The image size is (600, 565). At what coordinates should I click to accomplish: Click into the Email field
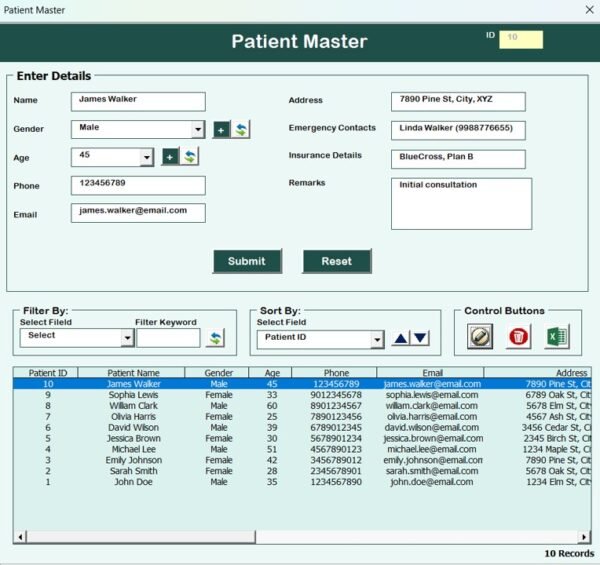[x=138, y=213]
